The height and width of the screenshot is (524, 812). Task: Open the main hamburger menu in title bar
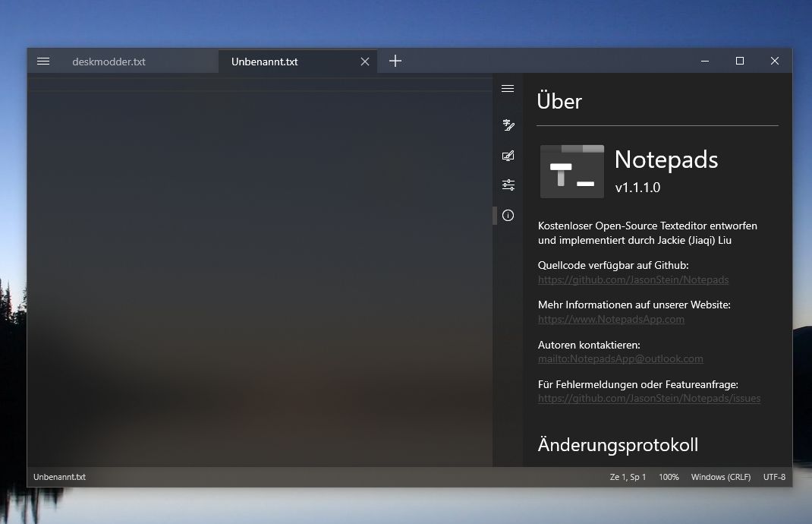tap(43, 62)
